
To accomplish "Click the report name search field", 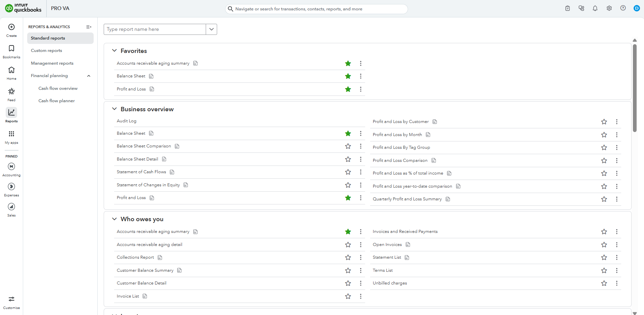I will coord(155,29).
